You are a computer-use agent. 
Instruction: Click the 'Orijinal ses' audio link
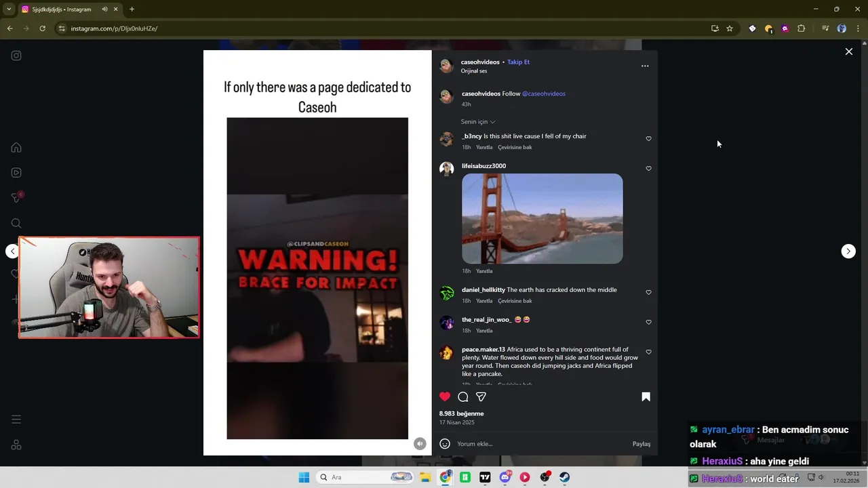point(473,71)
